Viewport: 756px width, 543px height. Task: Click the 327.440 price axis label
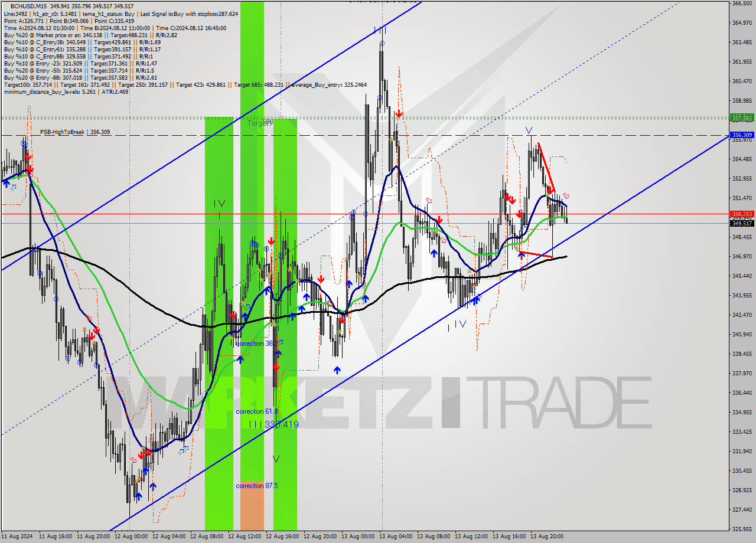(742, 510)
